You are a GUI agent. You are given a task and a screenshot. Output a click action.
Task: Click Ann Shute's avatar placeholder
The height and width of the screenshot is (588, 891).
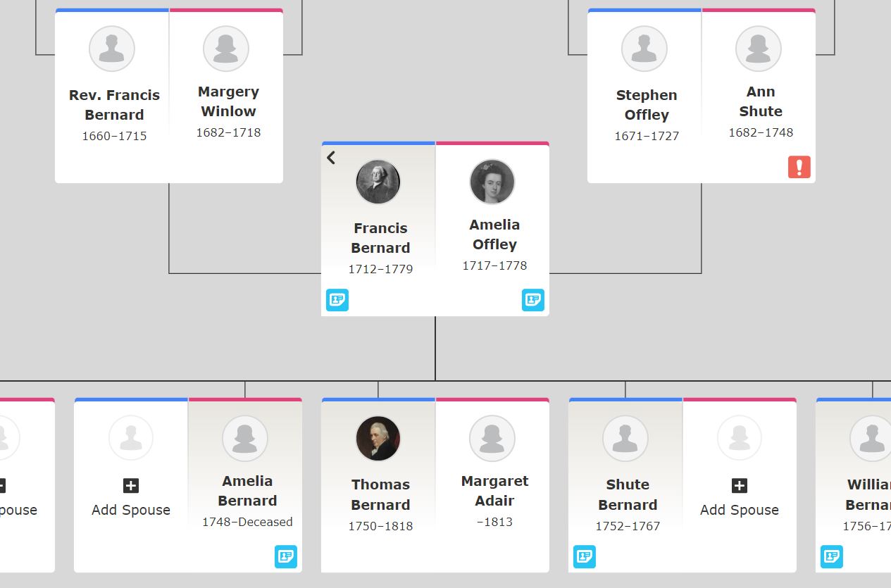point(759,49)
